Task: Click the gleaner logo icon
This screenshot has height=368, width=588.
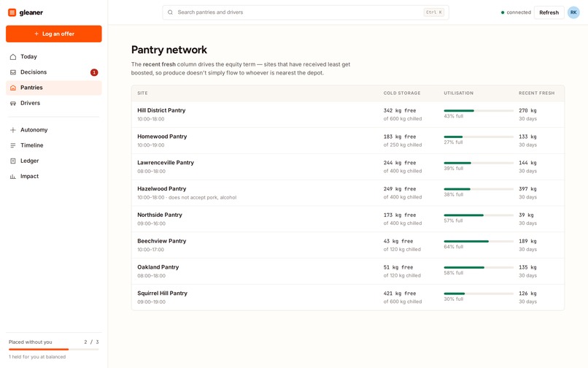Action: pyautogui.click(x=12, y=12)
